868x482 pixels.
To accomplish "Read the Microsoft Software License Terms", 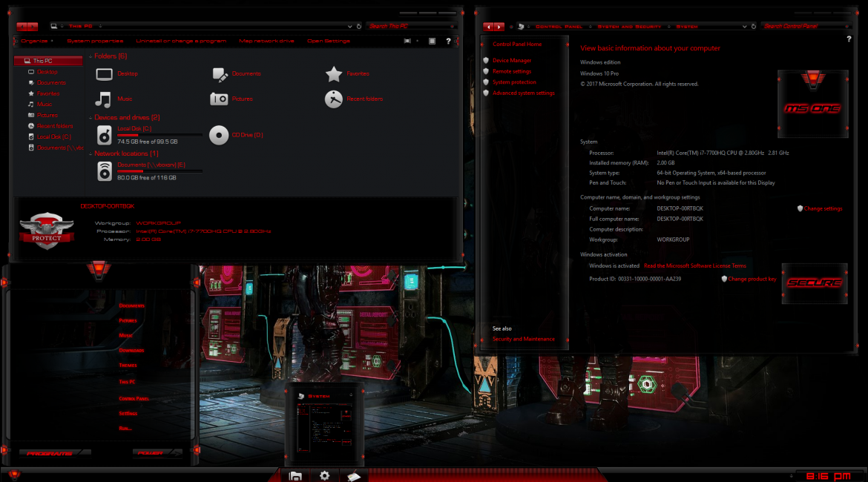I will click(x=694, y=265).
